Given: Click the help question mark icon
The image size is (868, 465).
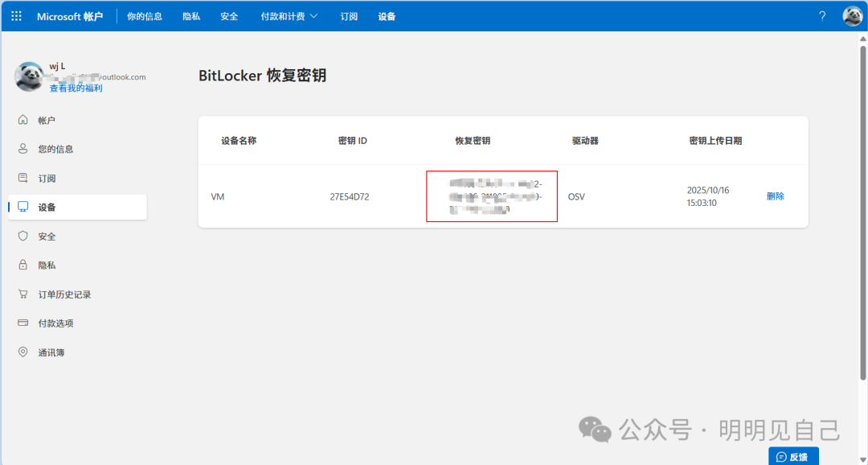Looking at the screenshot, I should (x=822, y=16).
